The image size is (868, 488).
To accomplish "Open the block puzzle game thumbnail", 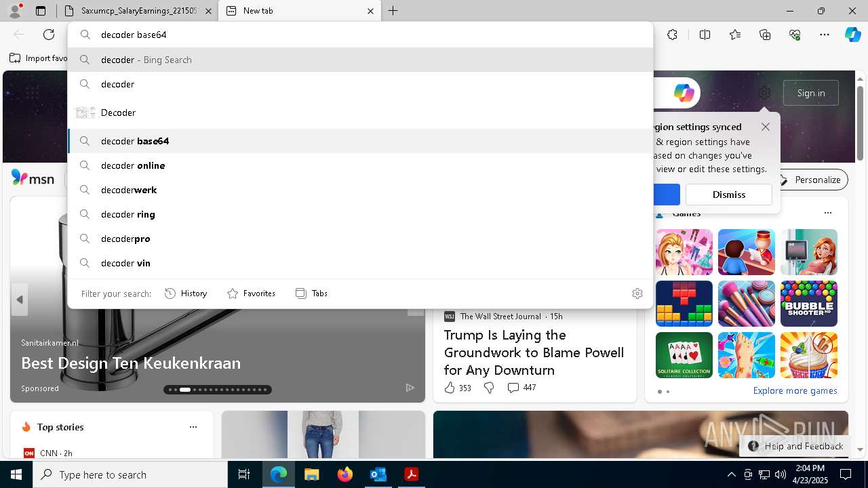I will pyautogui.click(x=684, y=304).
